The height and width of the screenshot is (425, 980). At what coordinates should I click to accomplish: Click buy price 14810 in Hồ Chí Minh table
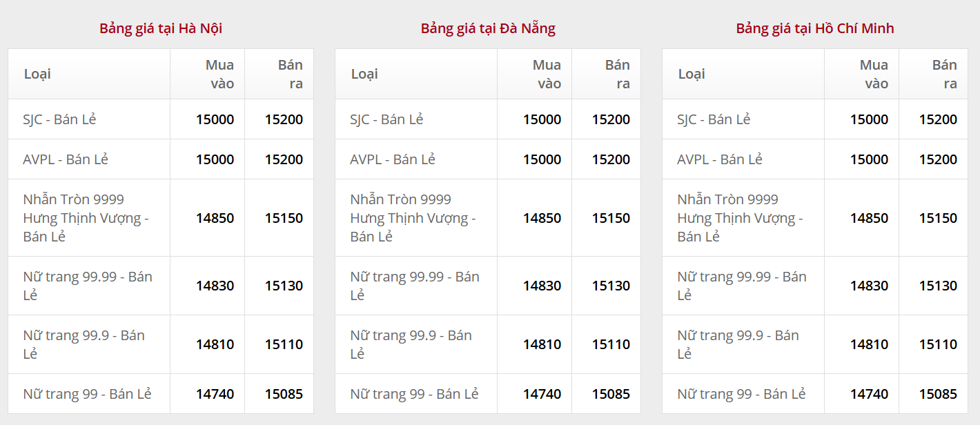click(x=869, y=344)
